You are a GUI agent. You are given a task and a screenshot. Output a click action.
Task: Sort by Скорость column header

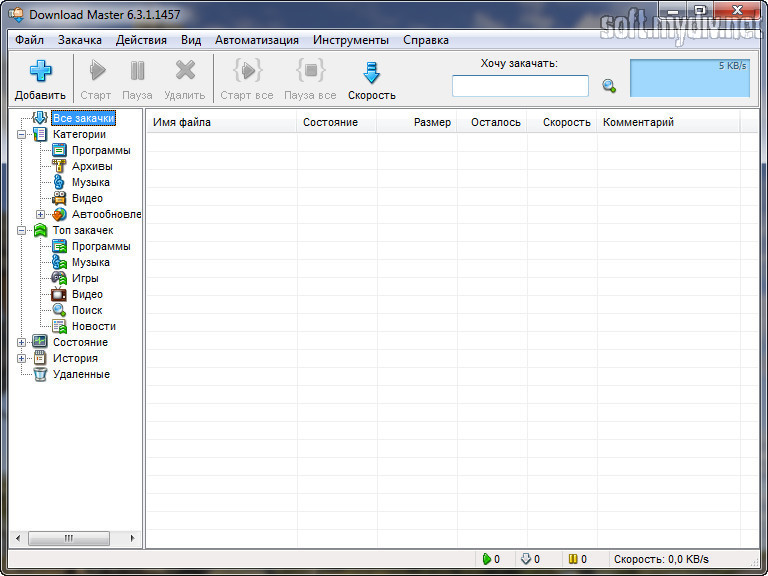coord(562,122)
